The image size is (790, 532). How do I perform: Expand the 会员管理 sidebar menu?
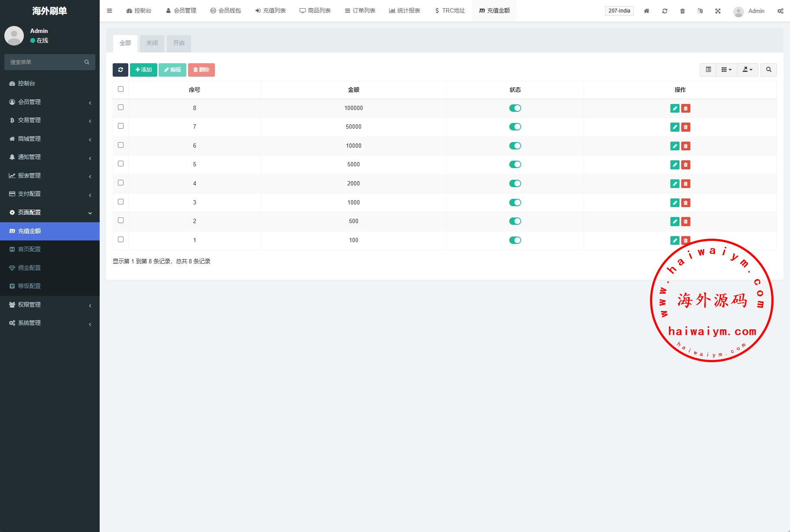50,102
